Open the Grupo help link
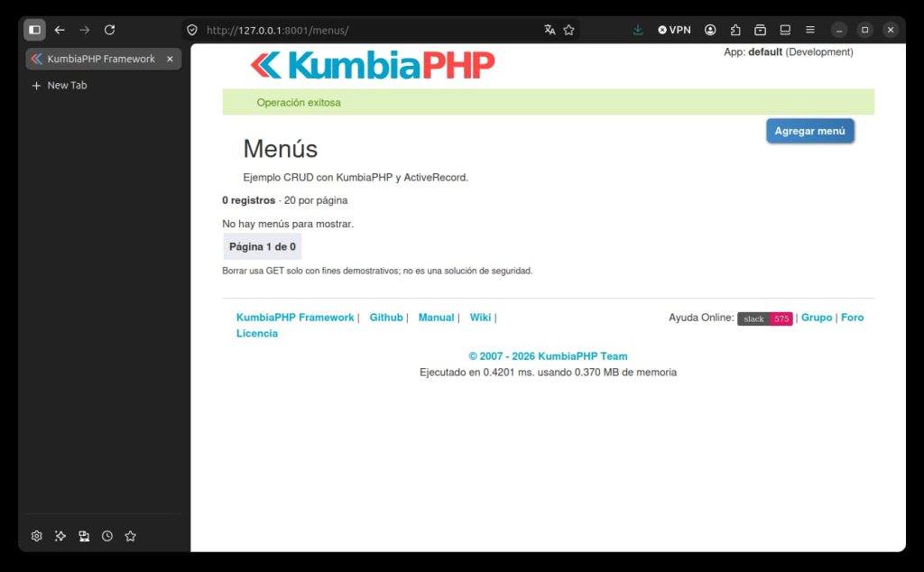 click(816, 318)
